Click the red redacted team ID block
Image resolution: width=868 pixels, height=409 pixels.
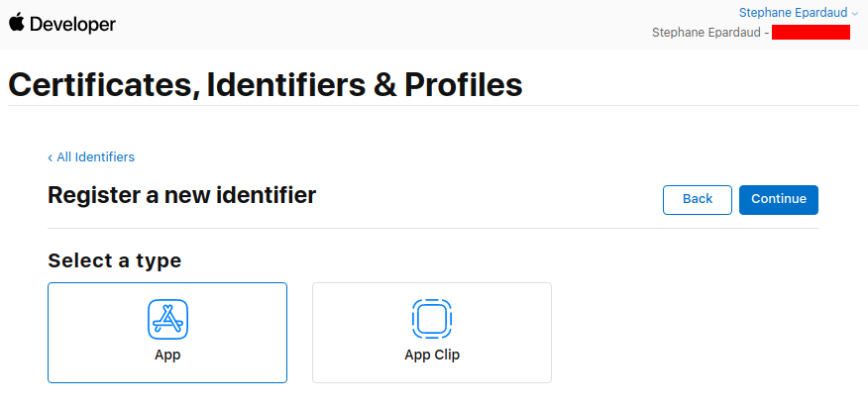click(x=811, y=33)
